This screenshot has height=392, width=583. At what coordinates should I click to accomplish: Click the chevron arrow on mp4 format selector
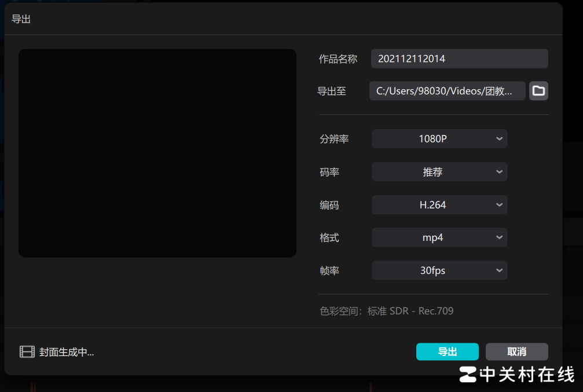point(498,237)
